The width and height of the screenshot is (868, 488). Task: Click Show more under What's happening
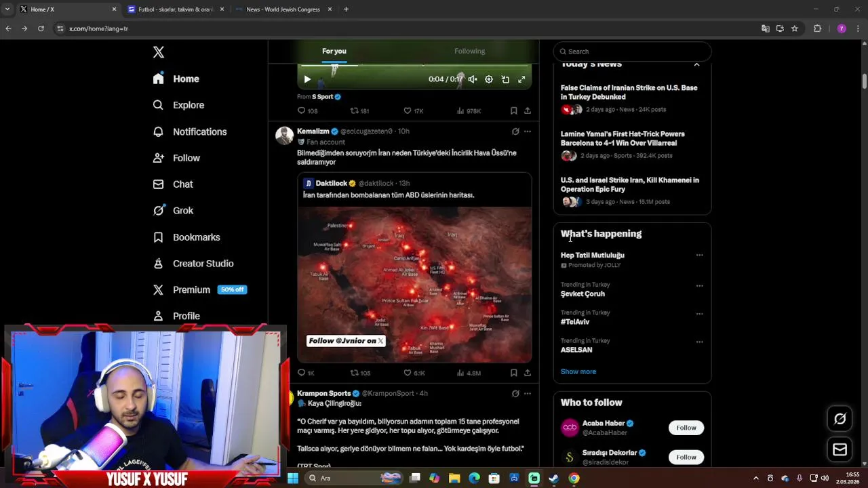pos(578,371)
